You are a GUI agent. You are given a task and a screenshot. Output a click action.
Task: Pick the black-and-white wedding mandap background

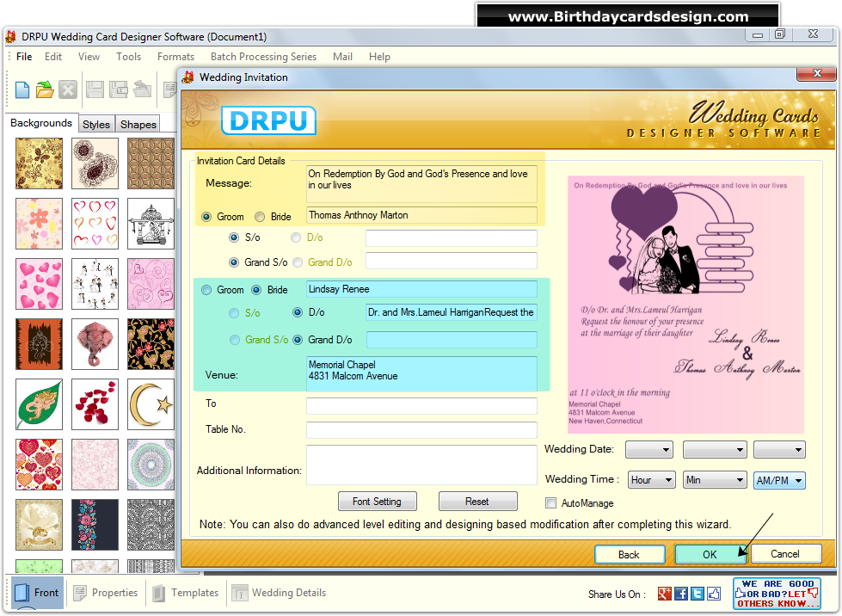[151, 224]
